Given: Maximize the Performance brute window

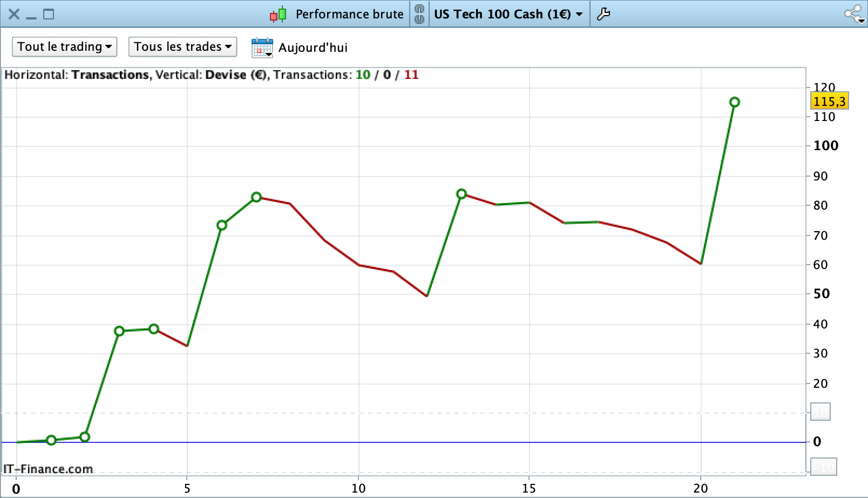Looking at the screenshot, I should point(49,14).
